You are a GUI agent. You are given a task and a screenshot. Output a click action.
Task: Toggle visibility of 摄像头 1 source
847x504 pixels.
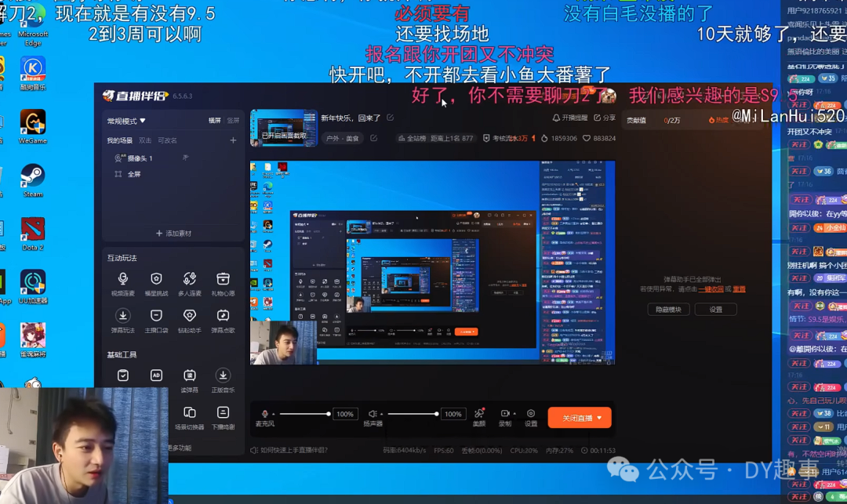click(x=185, y=158)
